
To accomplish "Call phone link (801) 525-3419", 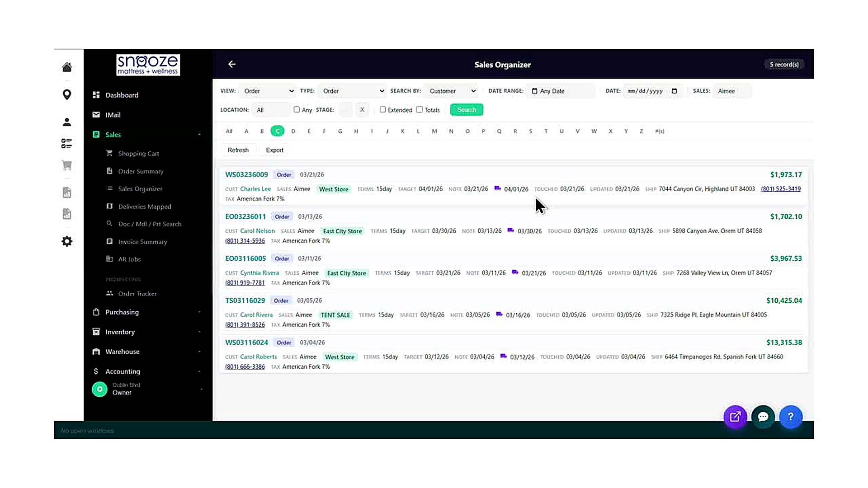I will coord(781,189).
